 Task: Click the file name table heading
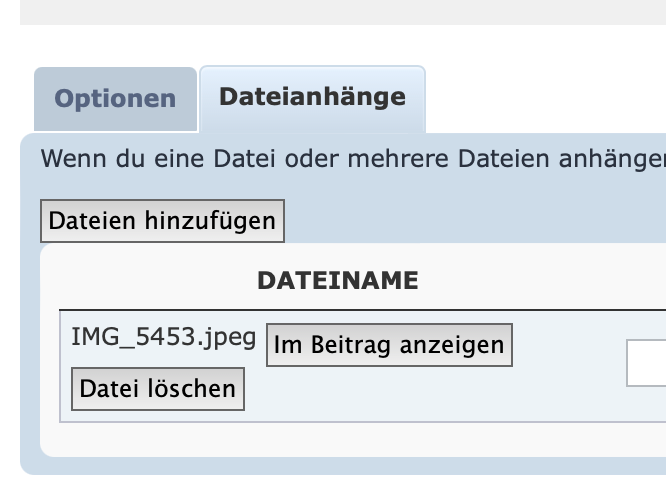(x=338, y=281)
